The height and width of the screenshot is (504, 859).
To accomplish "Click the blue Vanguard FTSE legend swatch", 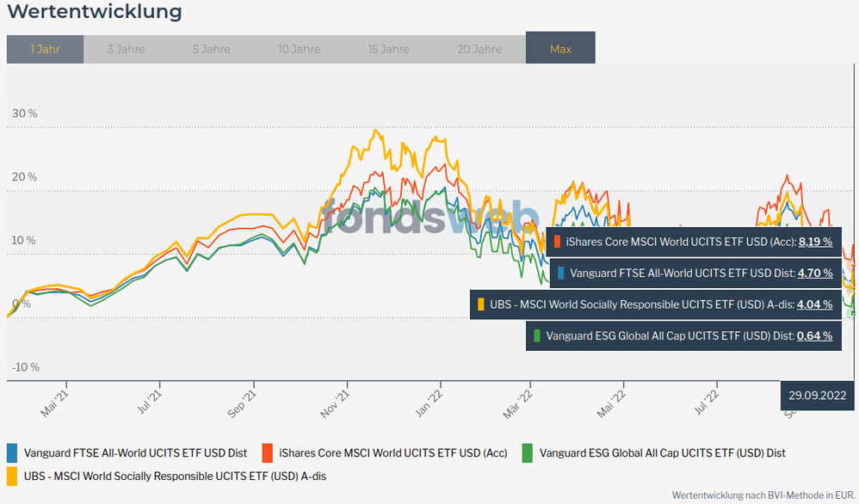I will (12, 452).
